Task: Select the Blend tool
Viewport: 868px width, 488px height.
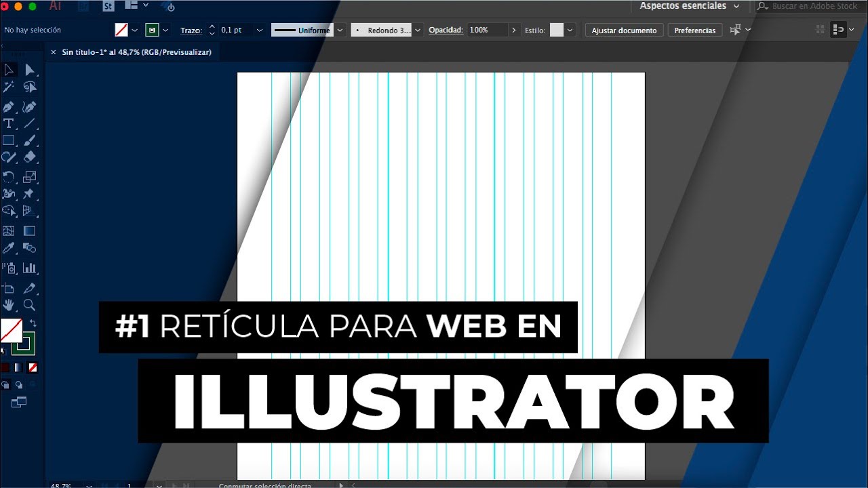Action: point(30,248)
